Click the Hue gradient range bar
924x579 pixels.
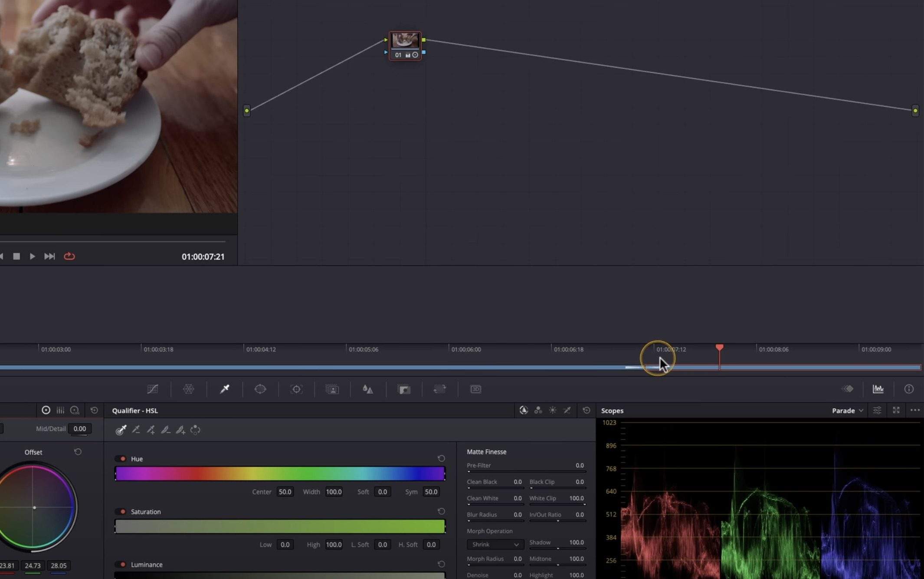coord(280,474)
